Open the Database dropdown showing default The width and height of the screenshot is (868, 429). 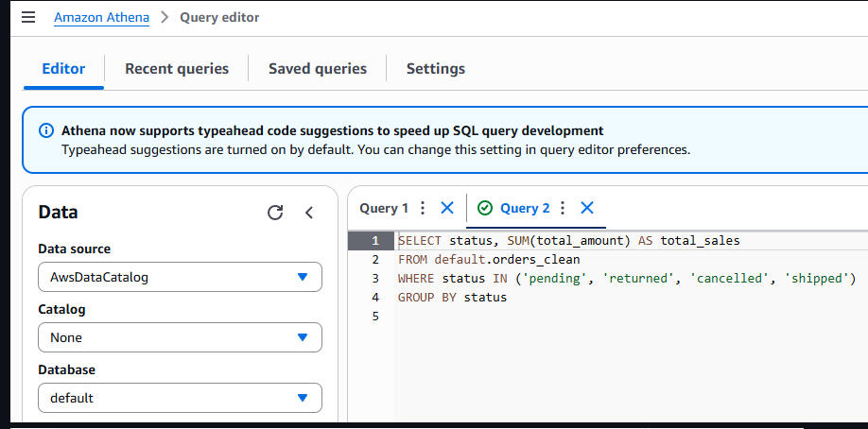point(180,398)
